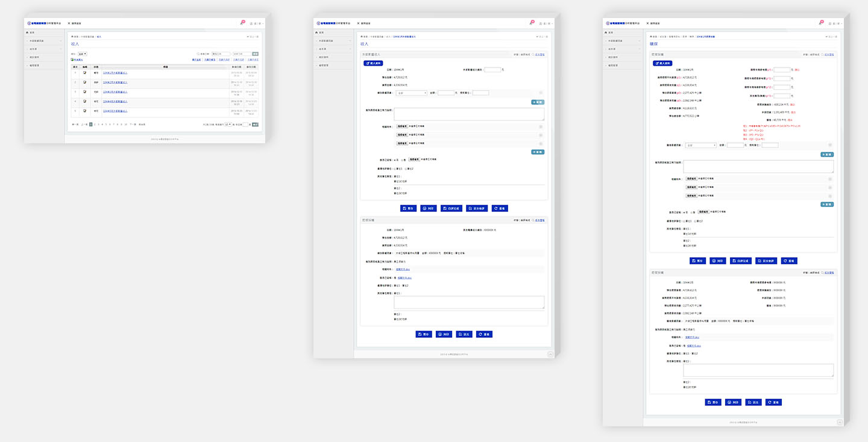Open the 全部 reason dropdown in middle page form
868x442 pixels.
click(412, 93)
